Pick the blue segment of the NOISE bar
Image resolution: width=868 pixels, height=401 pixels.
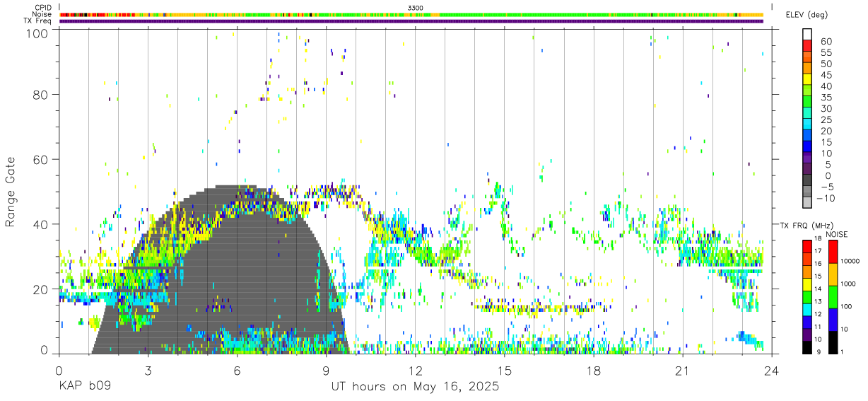coord(834,319)
